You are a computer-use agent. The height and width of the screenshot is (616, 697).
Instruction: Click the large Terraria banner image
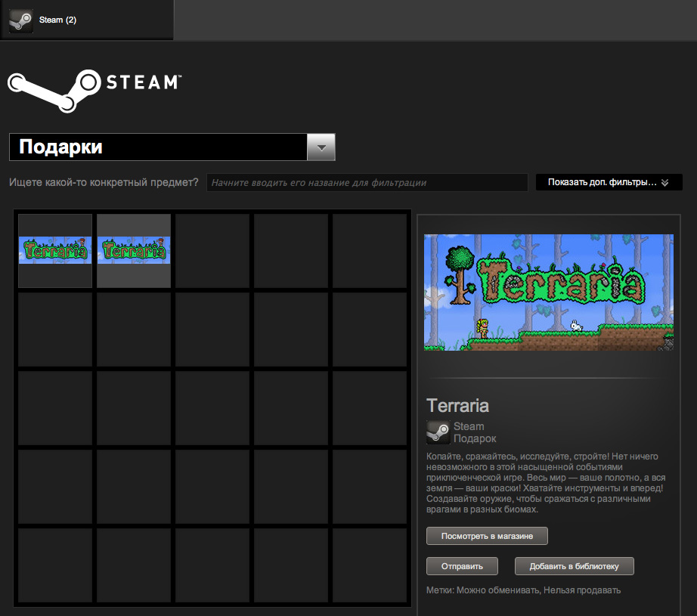coord(549,293)
